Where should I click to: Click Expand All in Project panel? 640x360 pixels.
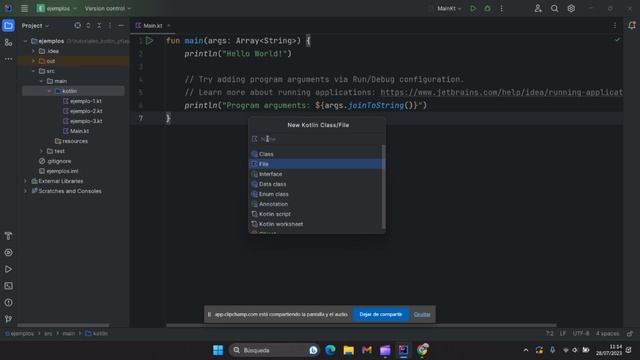[x=89, y=25]
